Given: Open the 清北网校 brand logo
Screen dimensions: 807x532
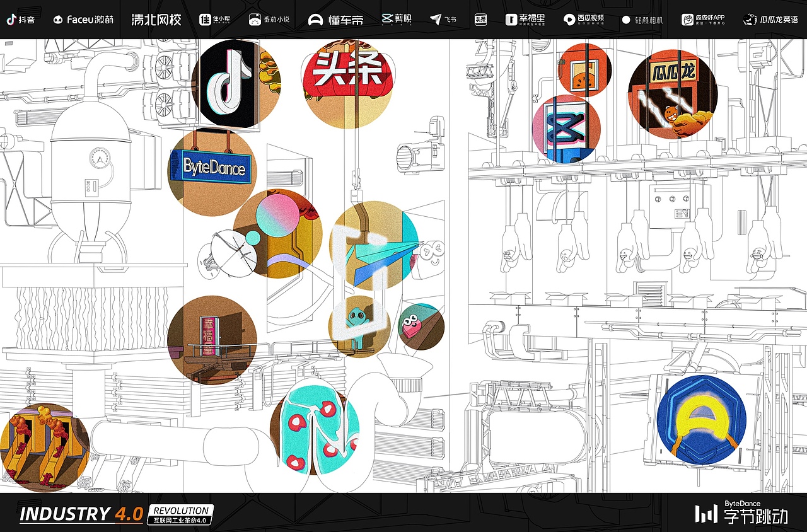Looking at the screenshot, I should 156,20.
